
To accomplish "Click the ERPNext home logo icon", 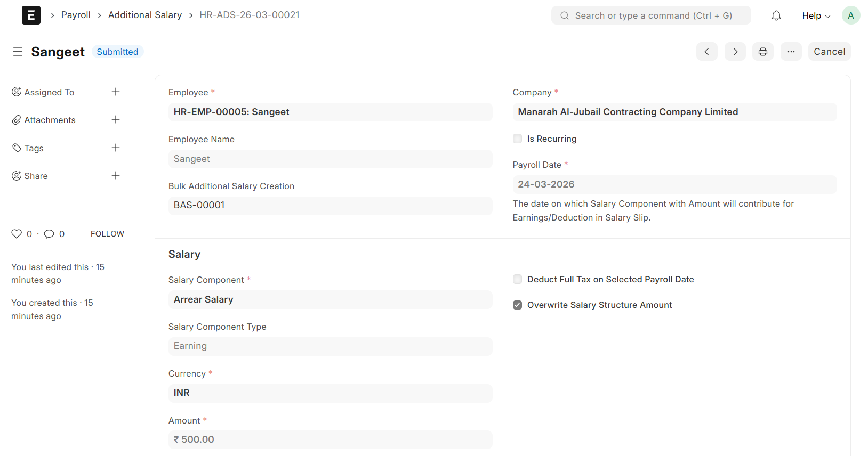I will (x=31, y=15).
